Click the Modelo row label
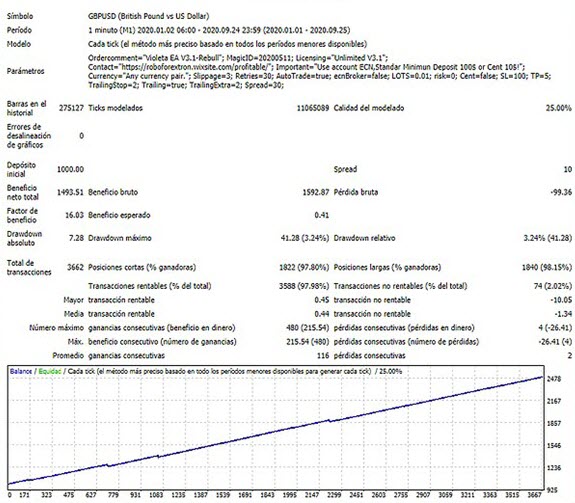 tap(19, 44)
